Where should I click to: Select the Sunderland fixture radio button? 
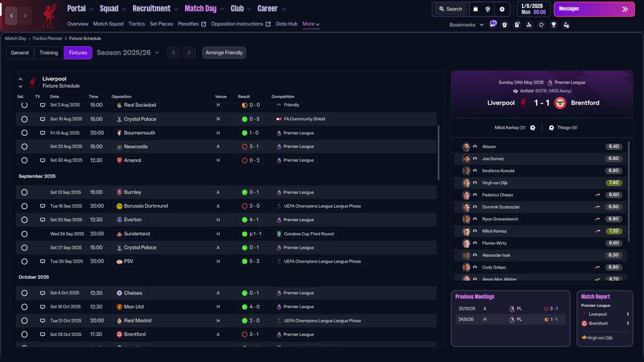tap(24, 234)
